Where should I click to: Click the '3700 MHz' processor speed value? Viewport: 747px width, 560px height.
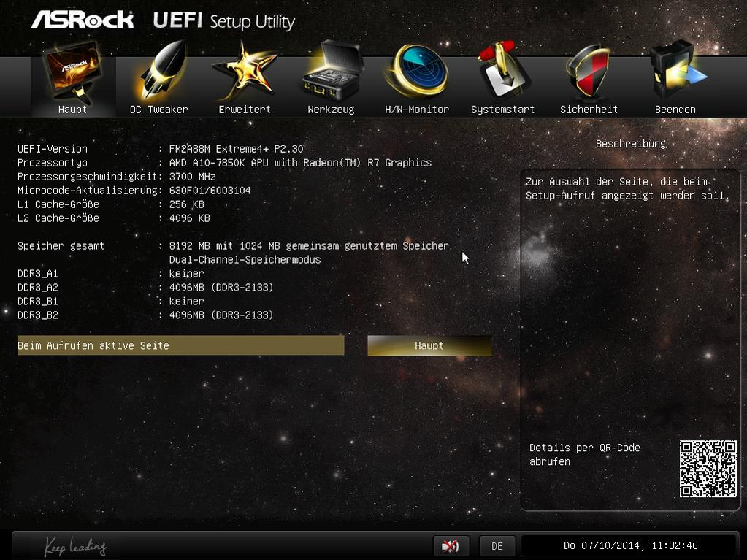pyautogui.click(x=193, y=177)
